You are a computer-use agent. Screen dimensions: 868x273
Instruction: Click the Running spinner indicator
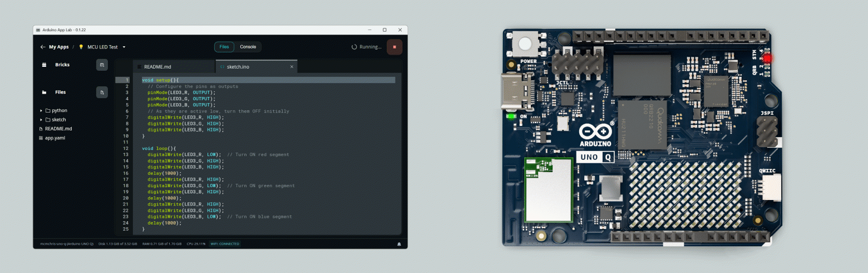point(354,47)
